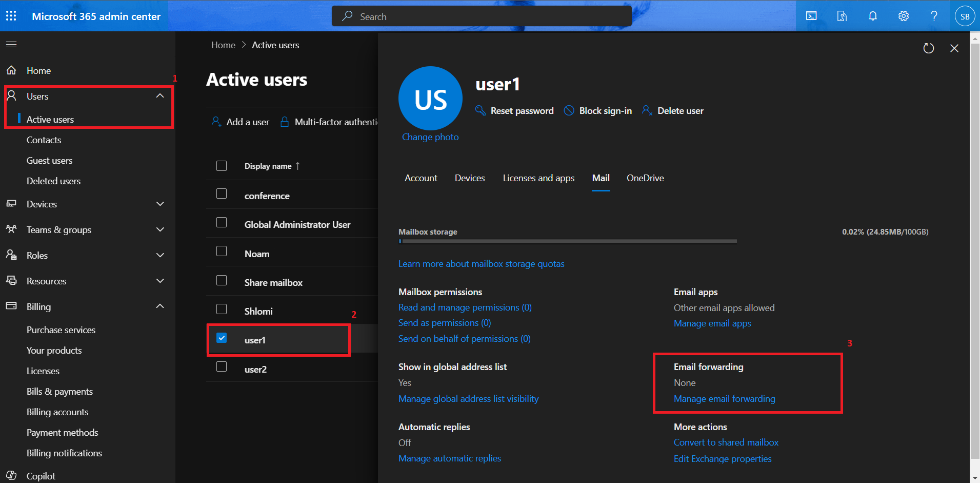Expand the Resources section chevron
This screenshot has height=483, width=980.
[160, 281]
